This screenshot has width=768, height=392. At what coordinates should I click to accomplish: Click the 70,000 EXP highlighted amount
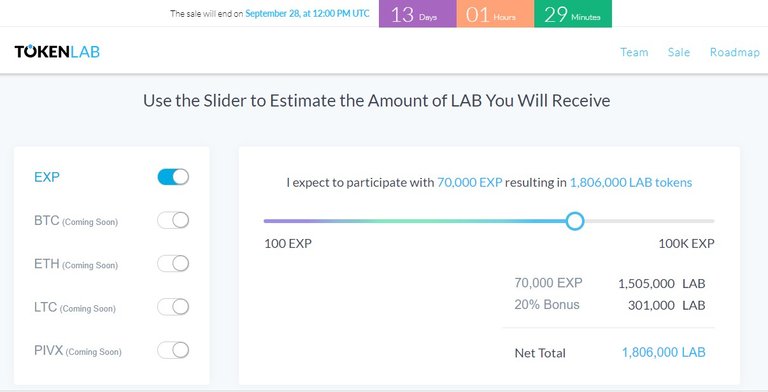point(470,182)
